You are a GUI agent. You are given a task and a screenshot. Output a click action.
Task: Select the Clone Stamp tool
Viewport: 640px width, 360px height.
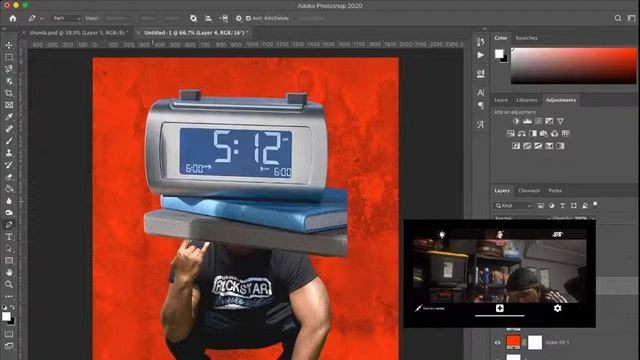click(9, 153)
